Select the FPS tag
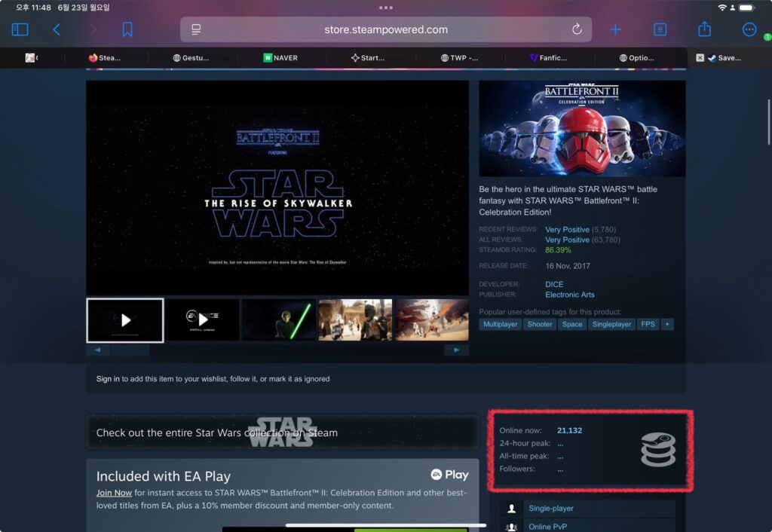This screenshot has height=532, width=772. (x=648, y=324)
